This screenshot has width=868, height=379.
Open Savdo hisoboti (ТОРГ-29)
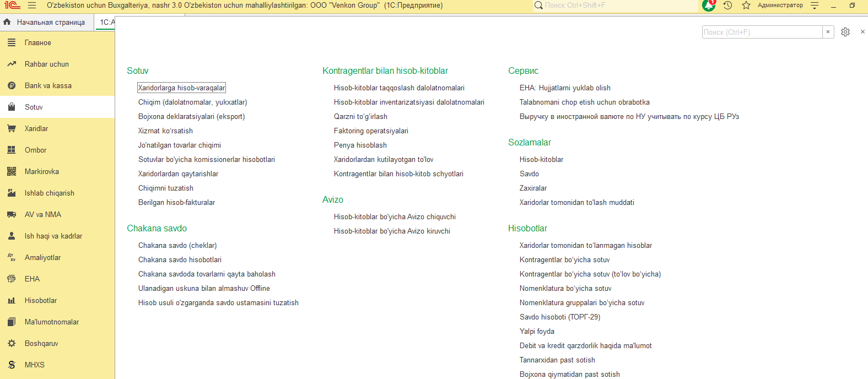tap(560, 317)
